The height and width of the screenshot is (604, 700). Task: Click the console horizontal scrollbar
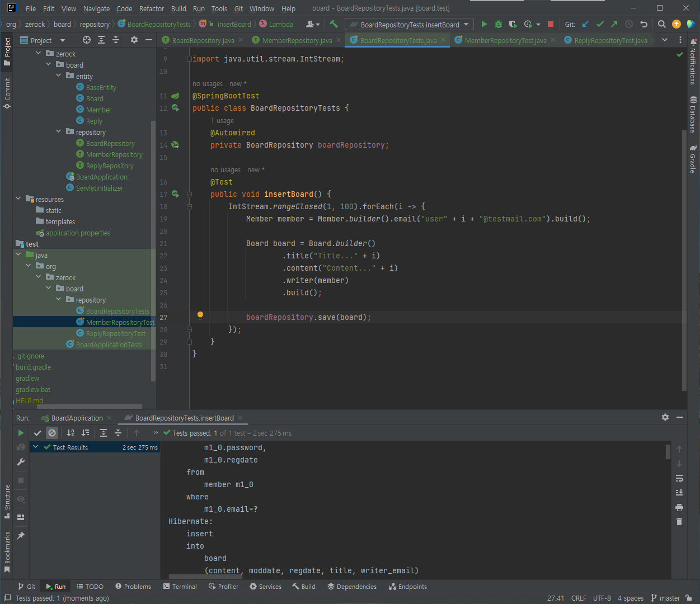pos(204,577)
